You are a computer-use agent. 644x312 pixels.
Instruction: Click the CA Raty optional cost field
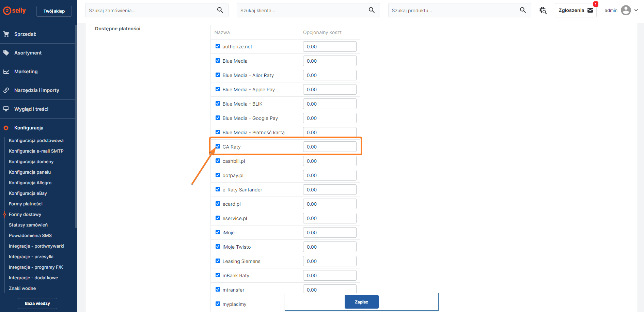(x=329, y=147)
